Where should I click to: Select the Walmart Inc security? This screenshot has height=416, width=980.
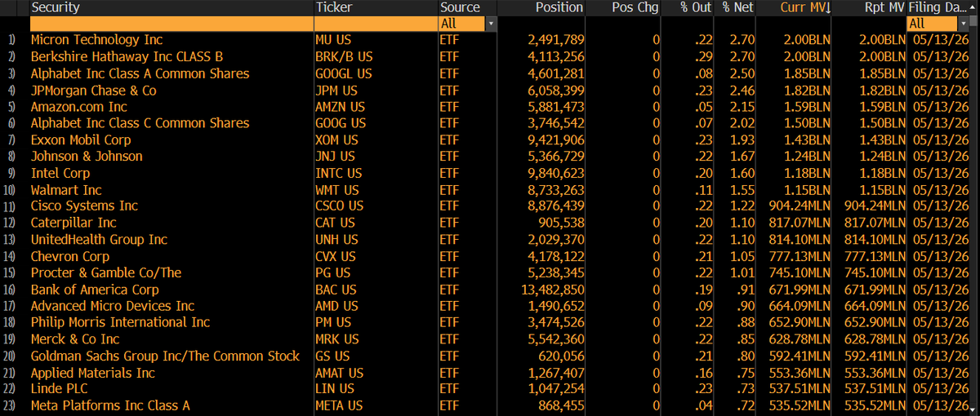pyautogui.click(x=66, y=190)
